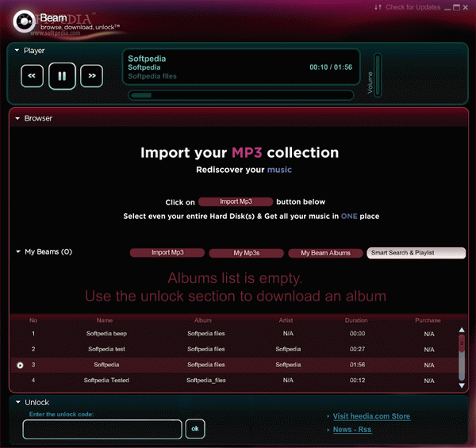
Task: Pause the current track
Action: tap(62, 76)
